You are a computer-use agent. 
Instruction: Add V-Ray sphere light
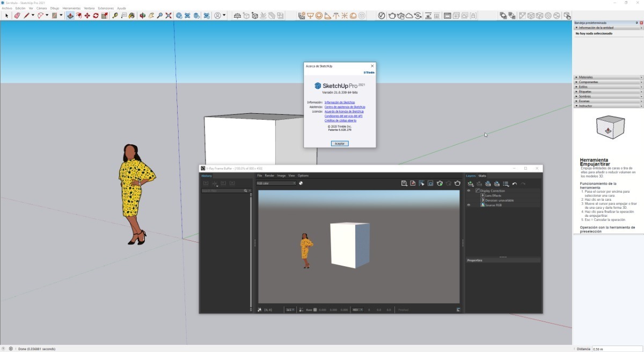click(319, 16)
